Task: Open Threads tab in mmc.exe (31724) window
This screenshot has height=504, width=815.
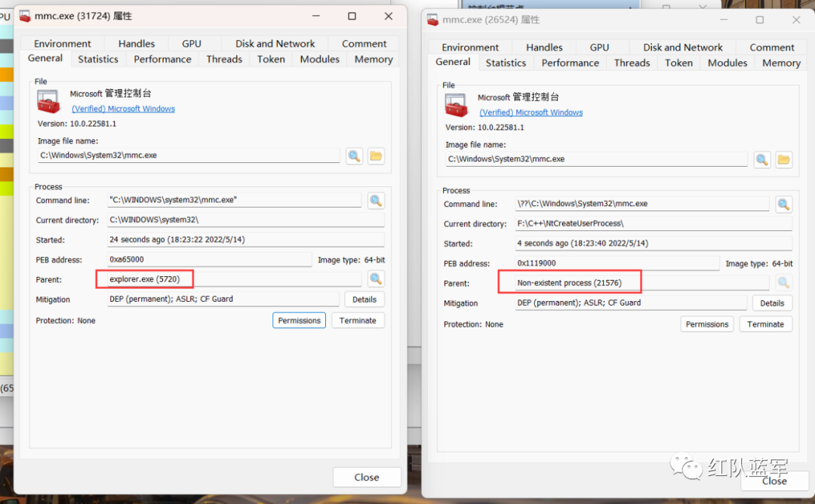Action: [224, 60]
